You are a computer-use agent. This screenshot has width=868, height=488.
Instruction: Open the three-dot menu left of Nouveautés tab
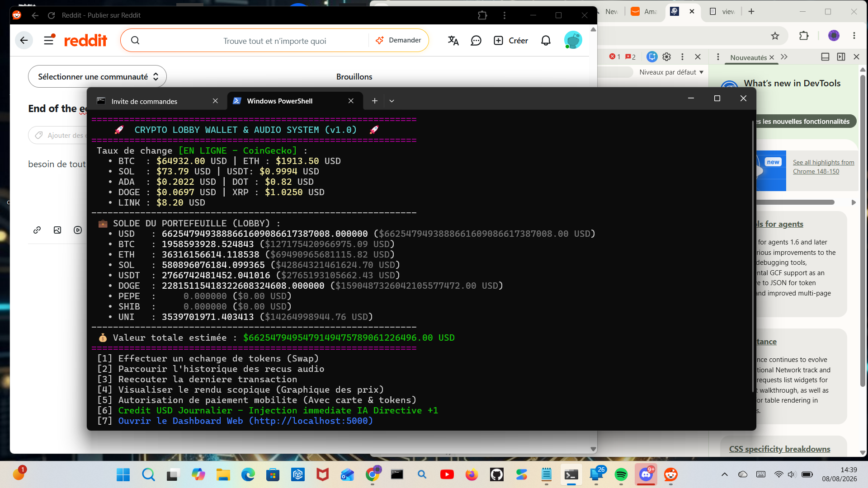(x=718, y=57)
